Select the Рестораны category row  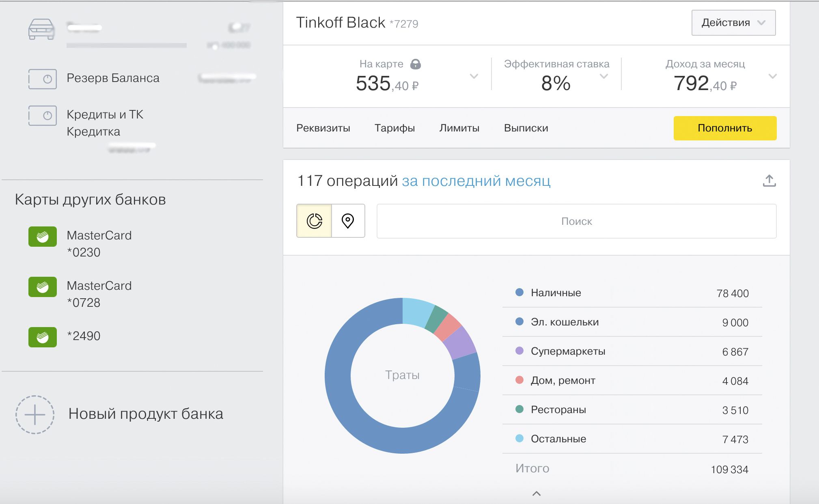point(632,410)
